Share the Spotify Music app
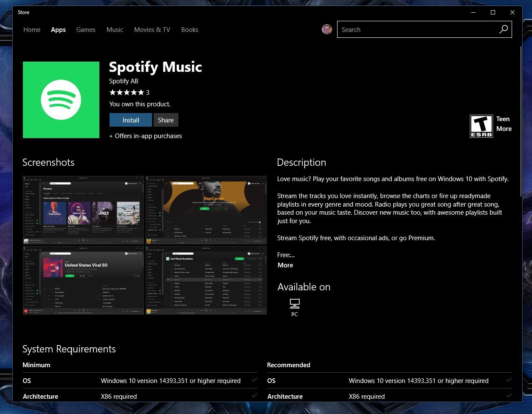Image resolution: width=532 pixels, height=414 pixels. pyautogui.click(x=166, y=120)
